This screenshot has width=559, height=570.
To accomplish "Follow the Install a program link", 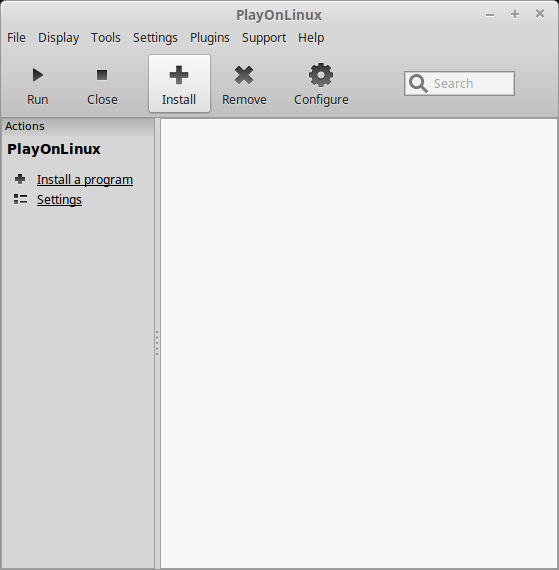I will [85, 180].
